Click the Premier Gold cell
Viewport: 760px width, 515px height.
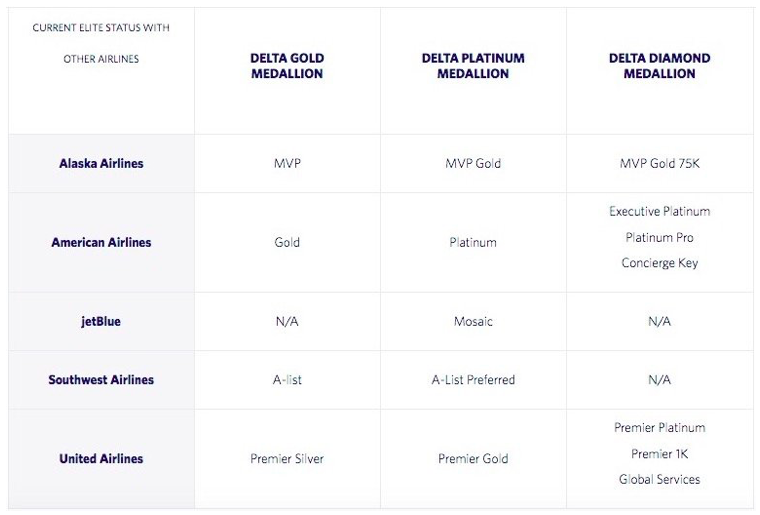473,459
